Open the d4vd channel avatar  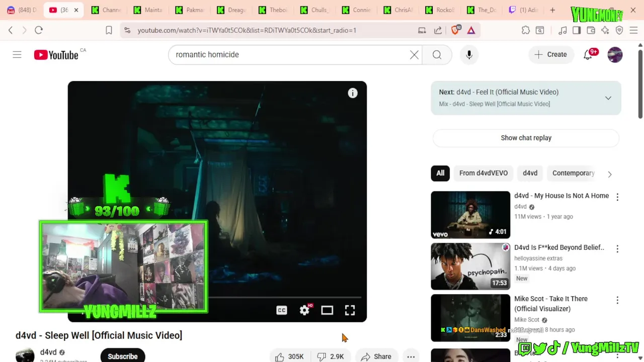[25, 355]
